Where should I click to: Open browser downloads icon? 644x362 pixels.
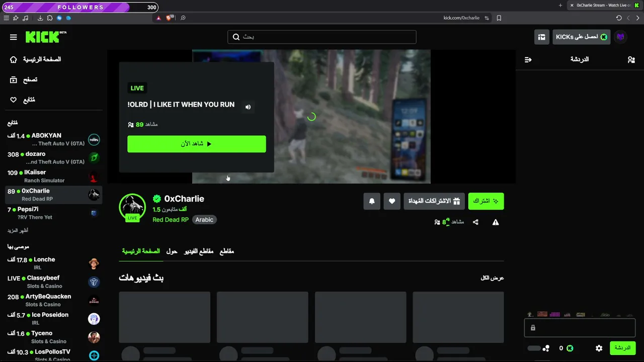tap(40, 18)
